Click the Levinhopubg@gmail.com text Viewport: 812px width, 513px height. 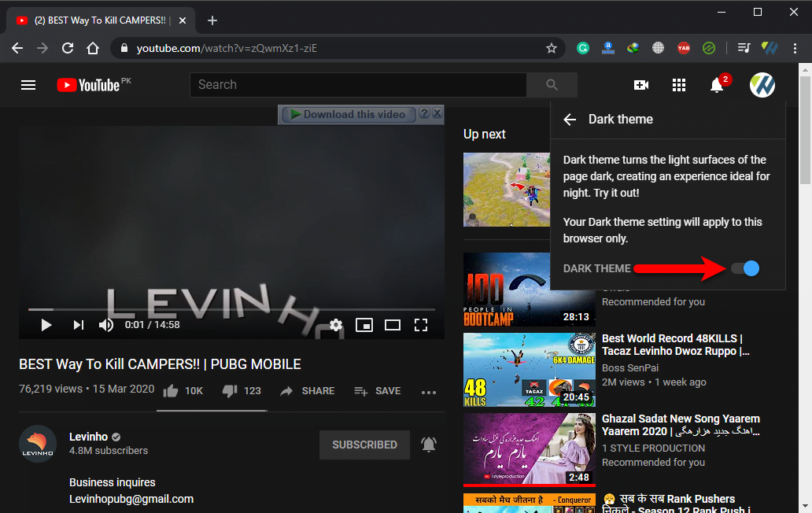(x=131, y=499)
